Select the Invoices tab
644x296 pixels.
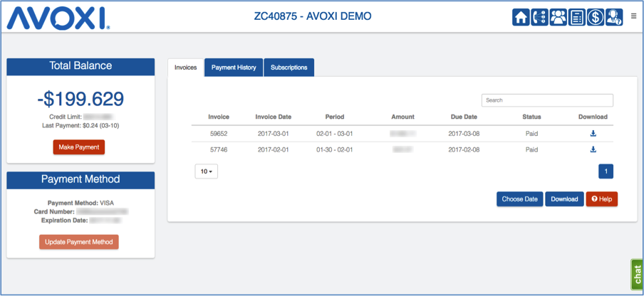[x=186, y=68]
